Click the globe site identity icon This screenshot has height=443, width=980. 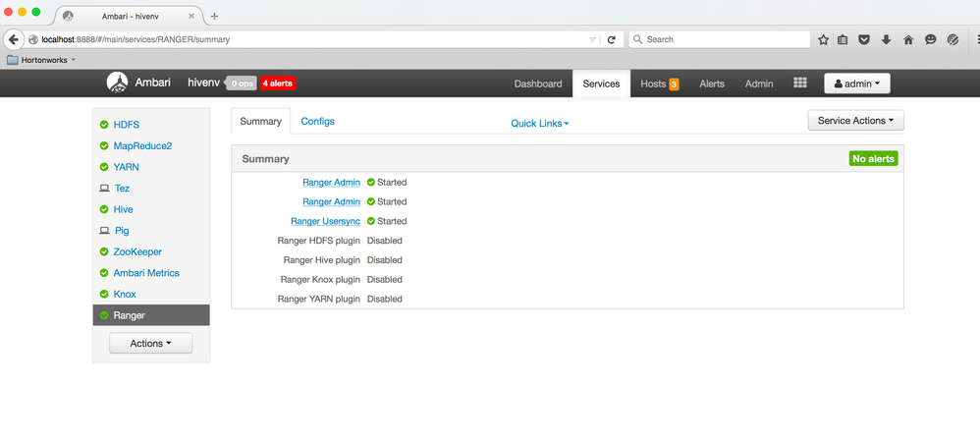click(33, 39)
